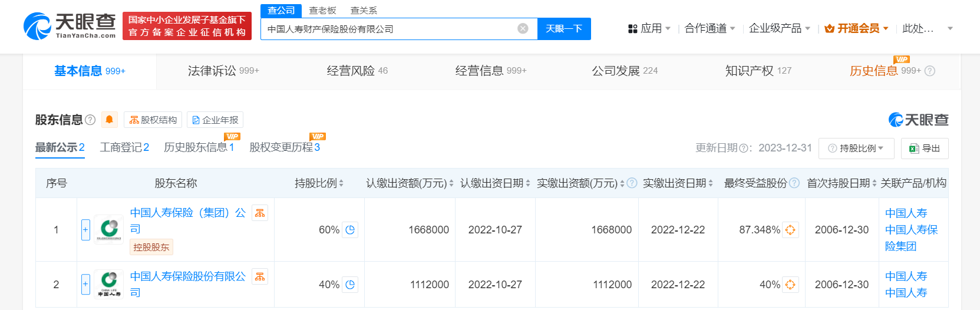The image size is (980, 310).
Task: Click the 导出 export button
Action: 925,149
